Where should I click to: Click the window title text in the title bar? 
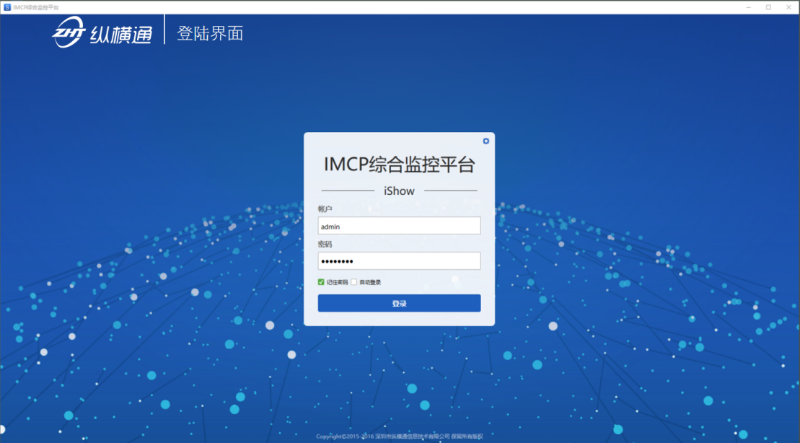(35, 6)
